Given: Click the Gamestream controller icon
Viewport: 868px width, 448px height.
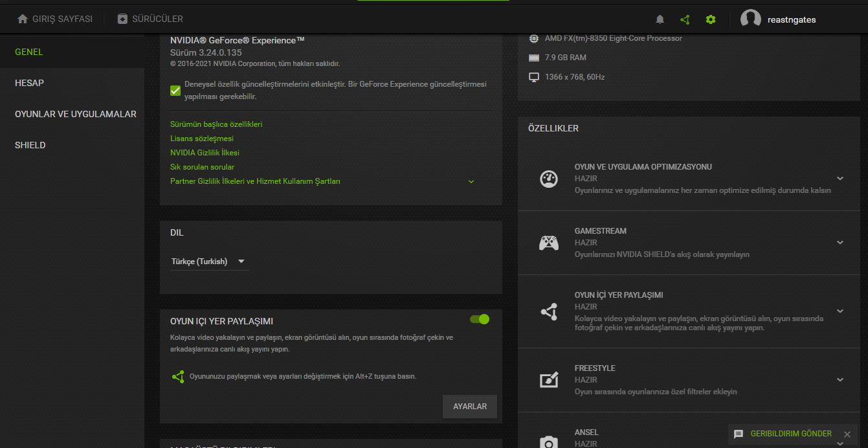Looking at the screenshot, I should click(549, 243).
